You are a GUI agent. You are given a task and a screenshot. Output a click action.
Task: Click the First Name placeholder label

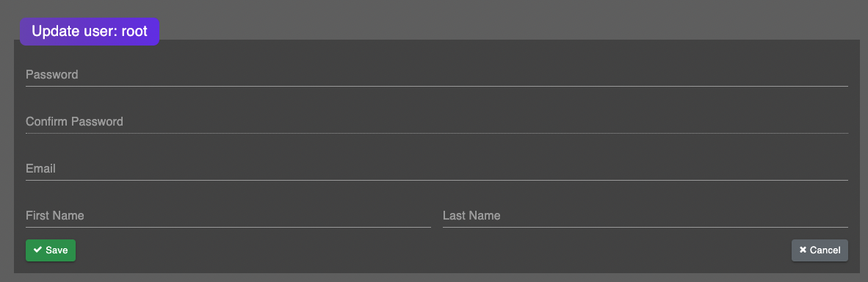point(55,215)
